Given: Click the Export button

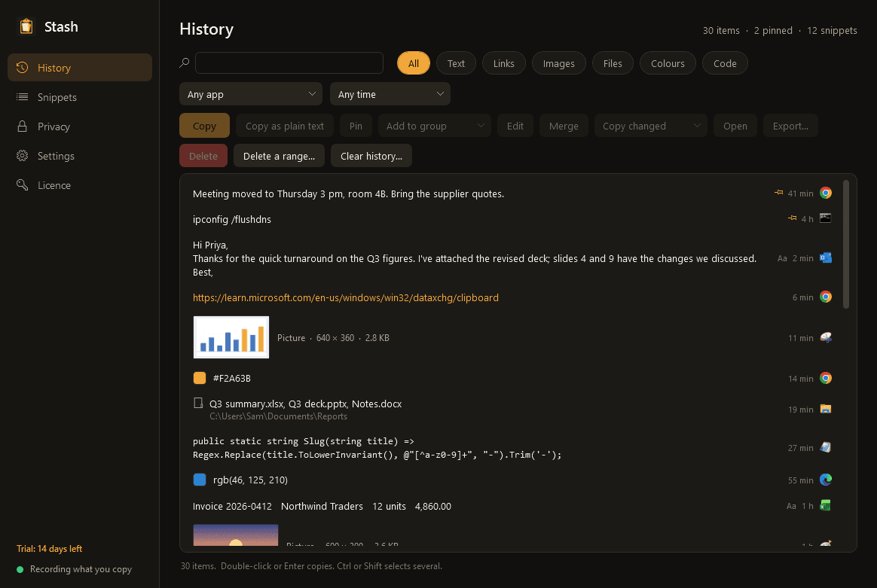Looking at the screenshot, I should pos(790,126).
